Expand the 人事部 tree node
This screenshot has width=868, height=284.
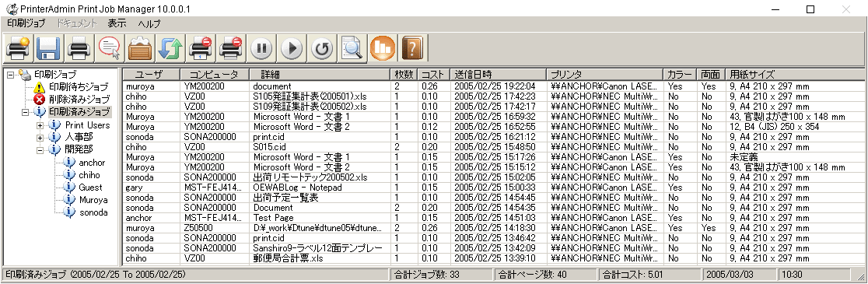[40, 137]
